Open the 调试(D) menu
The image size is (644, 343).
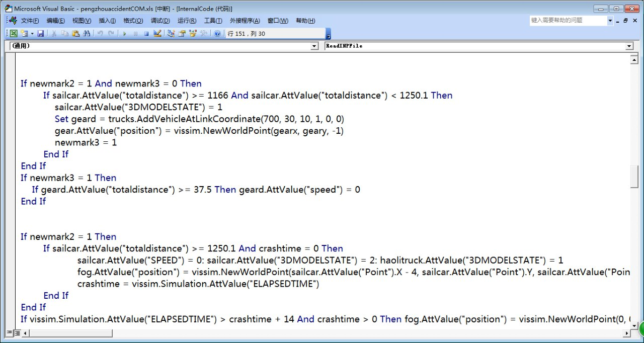(x=160, y=21)
